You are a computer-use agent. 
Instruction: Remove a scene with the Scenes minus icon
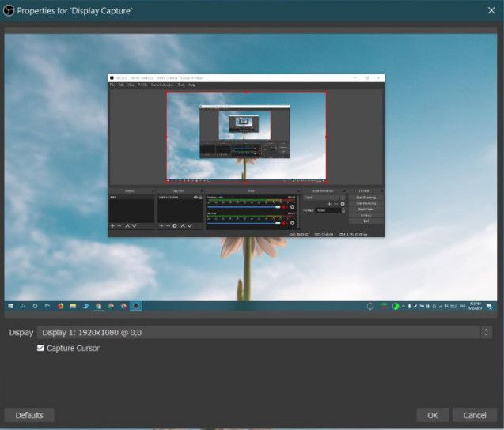click(x=119, y=226)
